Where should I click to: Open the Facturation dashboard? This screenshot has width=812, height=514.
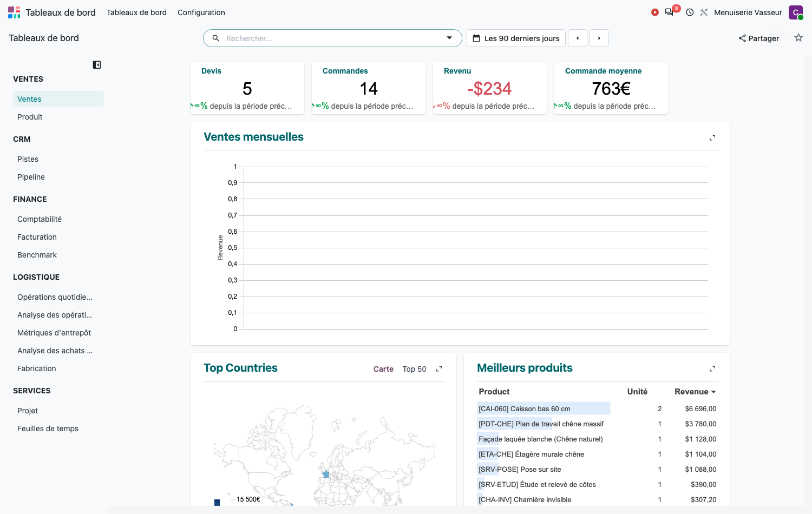58,237
